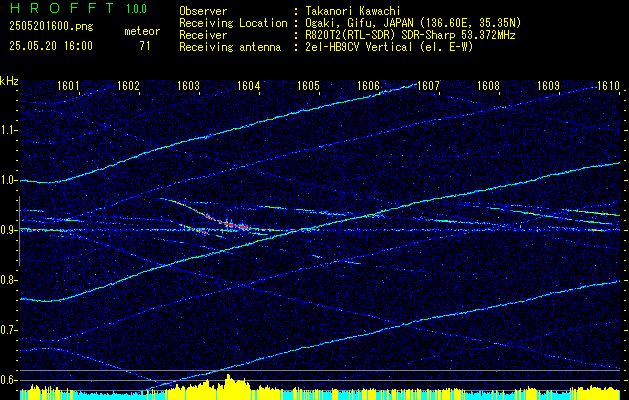Click the 0.7 kHz axis label
The width and height of the screenshot is (629, 400).
[x=7, y=330]
